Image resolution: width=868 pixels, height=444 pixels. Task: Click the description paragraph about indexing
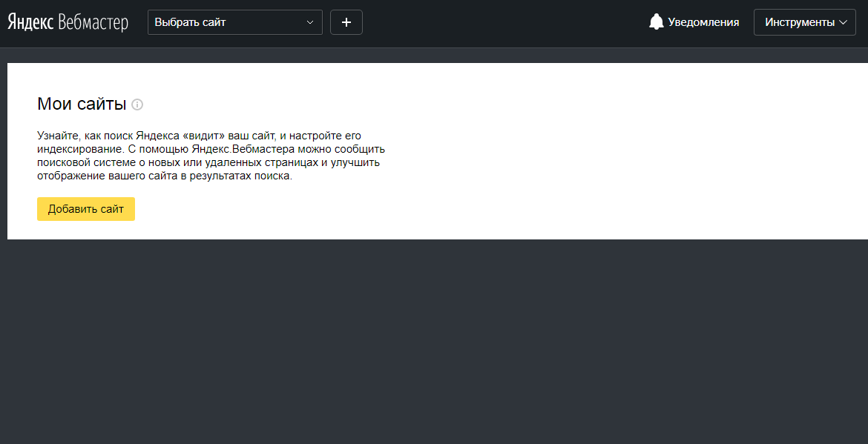click(211, 156)
